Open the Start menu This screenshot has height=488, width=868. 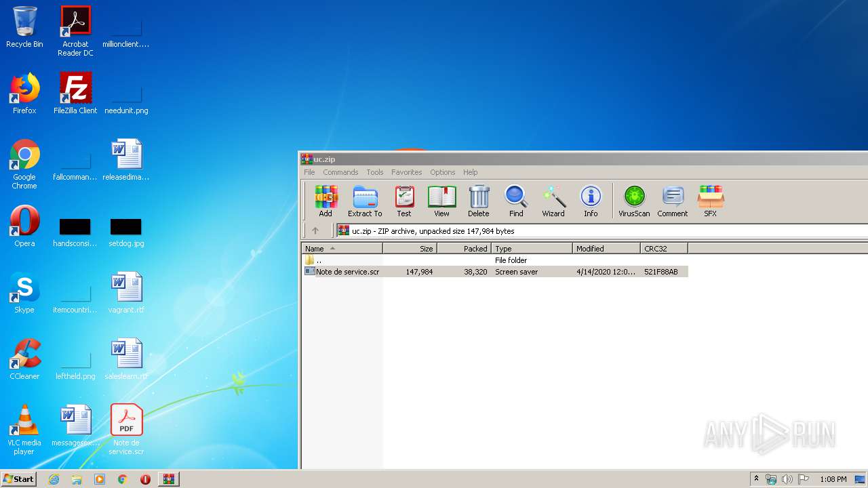(18, 479)
